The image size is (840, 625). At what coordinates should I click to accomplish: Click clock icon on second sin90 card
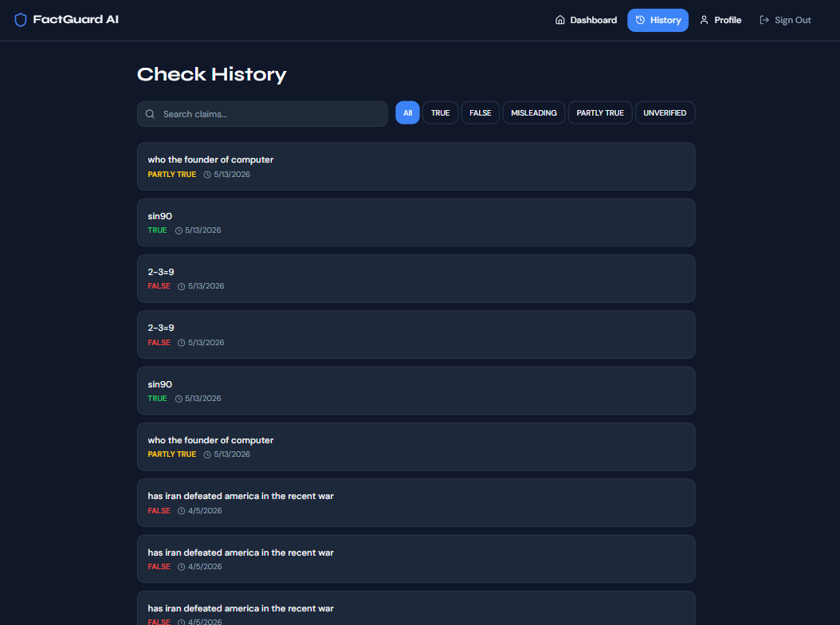(x=179, y=399)
